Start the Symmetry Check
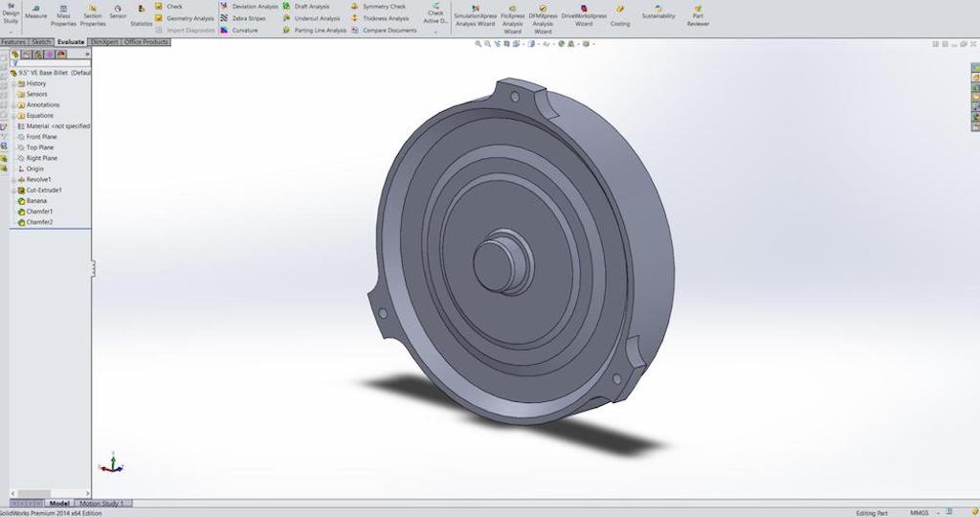Screen dimensions: 980x517 383,7
